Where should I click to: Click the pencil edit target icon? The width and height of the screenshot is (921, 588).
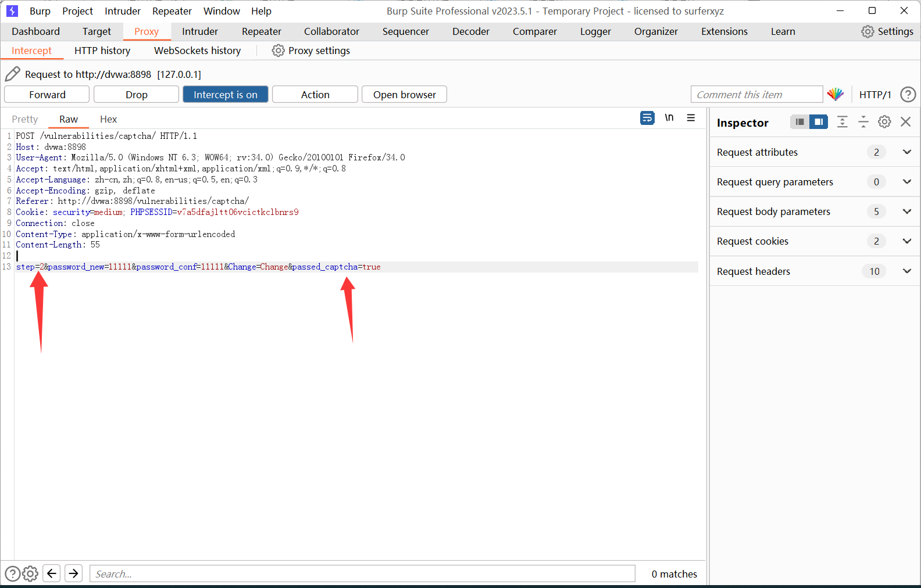(12, 74)
